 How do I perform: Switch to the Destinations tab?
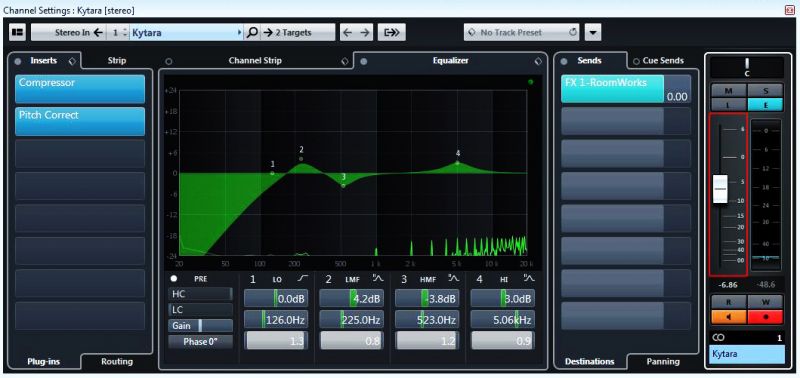(589, 362)
